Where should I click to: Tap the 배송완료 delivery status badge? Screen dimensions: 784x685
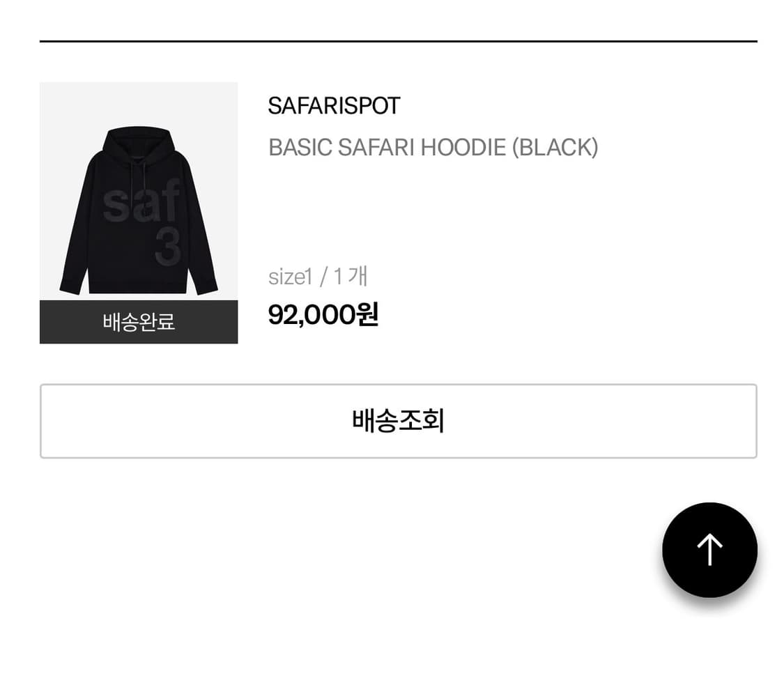tap(139, 322)
